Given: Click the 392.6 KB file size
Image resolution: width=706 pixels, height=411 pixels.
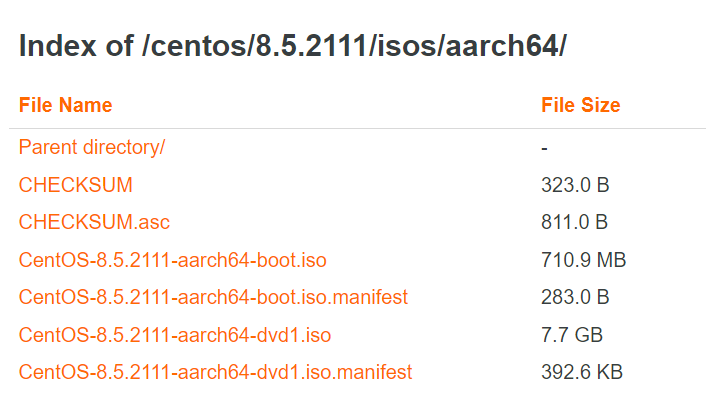Looking at the screenshot, I should pos(582,372).
